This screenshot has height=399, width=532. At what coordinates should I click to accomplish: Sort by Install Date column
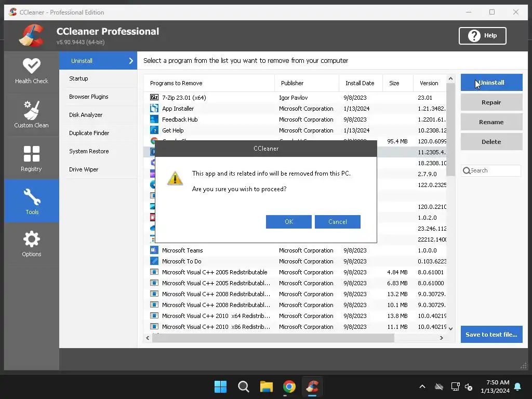[x=361, y=83]
